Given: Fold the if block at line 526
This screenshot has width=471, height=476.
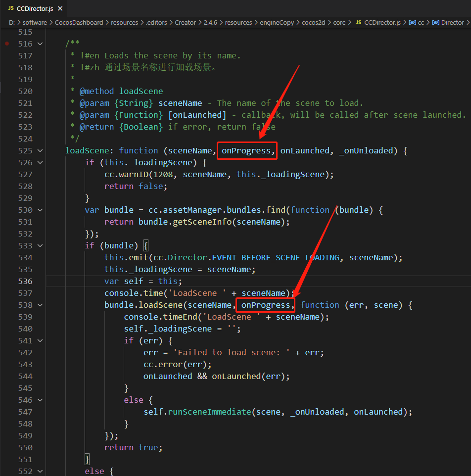Looking at the screenshot, I should click(40, 162).
